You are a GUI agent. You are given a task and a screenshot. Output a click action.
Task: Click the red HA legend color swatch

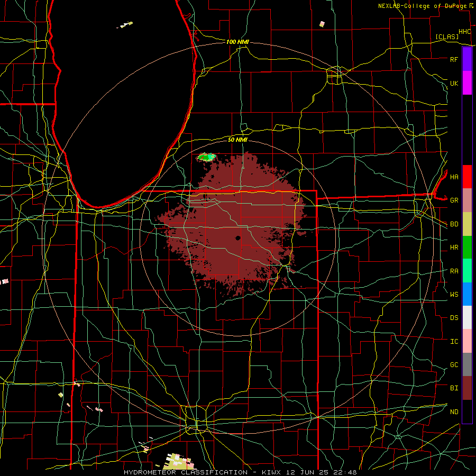pyautogui.click(x=467, y=177)
